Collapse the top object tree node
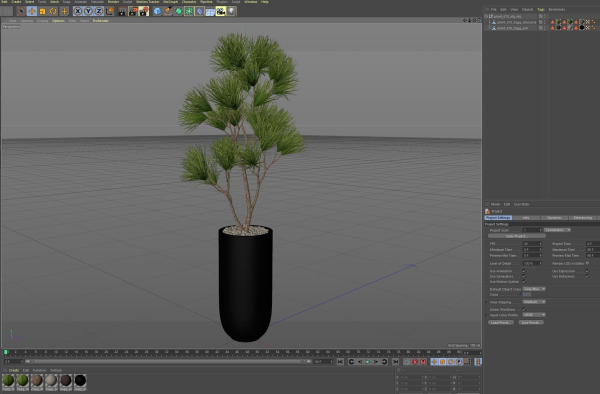The width and height of the screenshot is (600, 394). (486, 16)
